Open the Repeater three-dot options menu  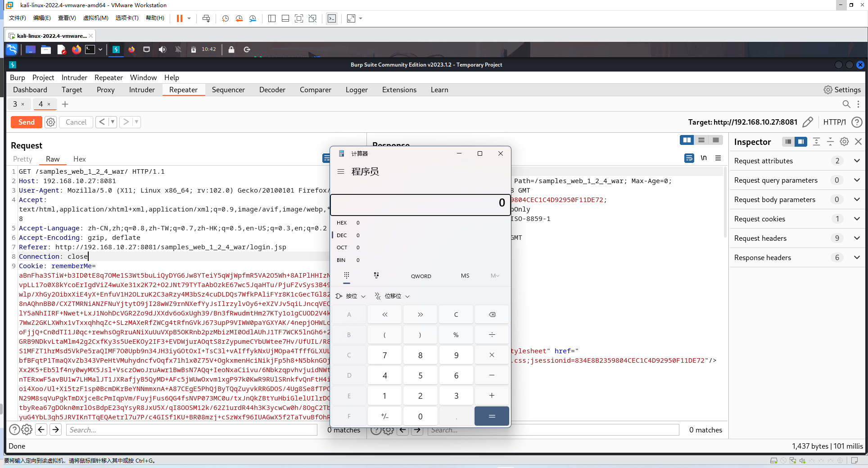click(858, 104)
